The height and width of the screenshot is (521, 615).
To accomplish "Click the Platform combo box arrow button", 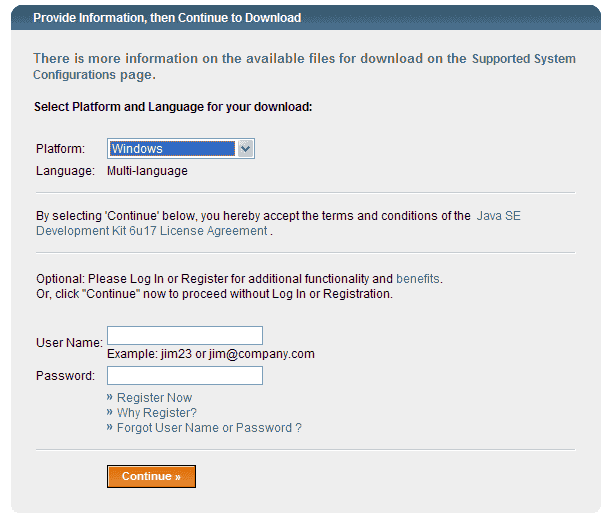I will tap(246, 149).
